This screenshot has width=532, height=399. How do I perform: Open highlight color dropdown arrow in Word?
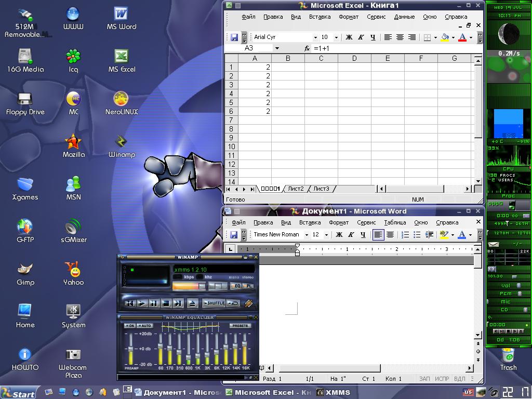point(453,235)
